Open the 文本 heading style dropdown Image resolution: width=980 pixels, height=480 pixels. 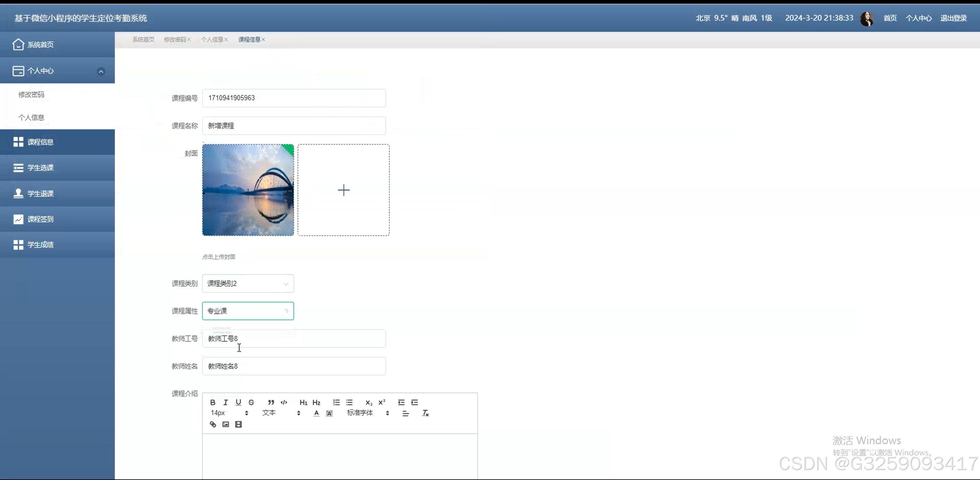click(x=281, y=413)
